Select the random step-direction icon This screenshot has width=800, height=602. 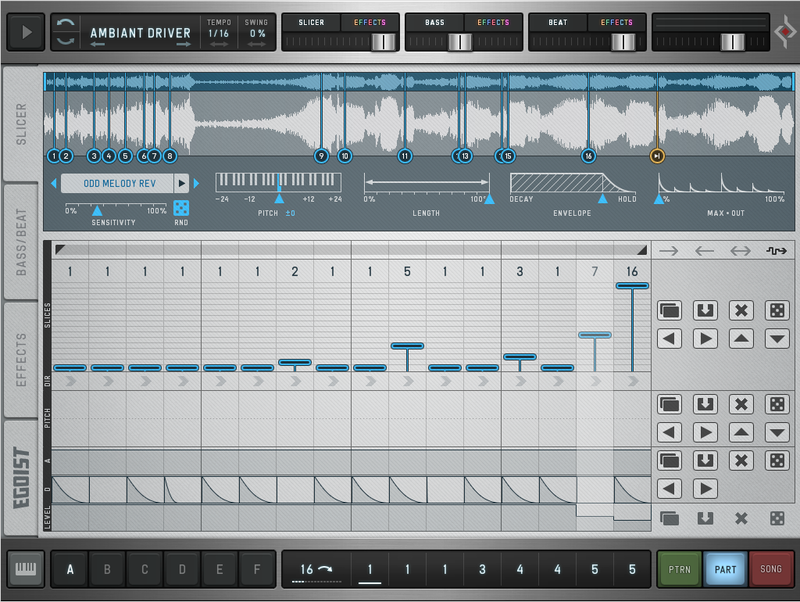[x=776, y=251]
